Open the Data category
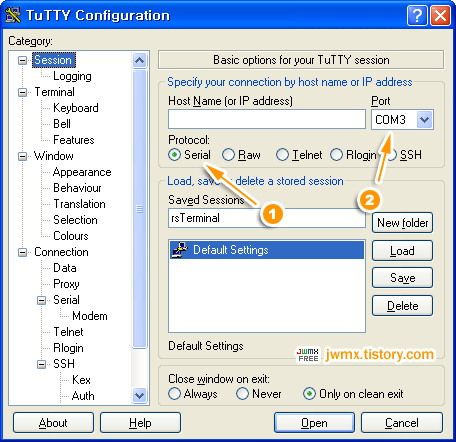This screenshot has height=442, width=456. (65, 268)
